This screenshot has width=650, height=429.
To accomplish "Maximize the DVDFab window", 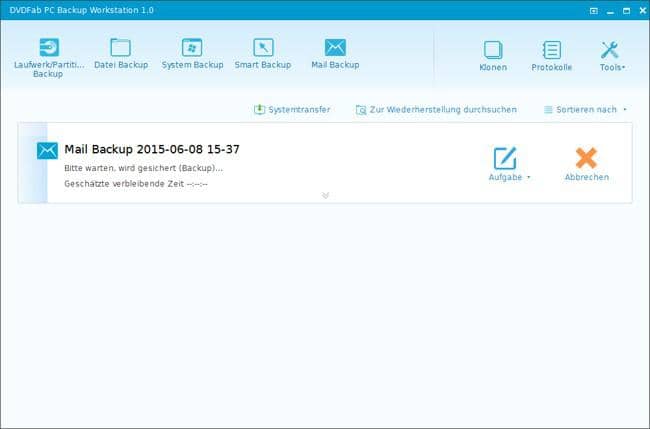I will (x=626, y=11).
